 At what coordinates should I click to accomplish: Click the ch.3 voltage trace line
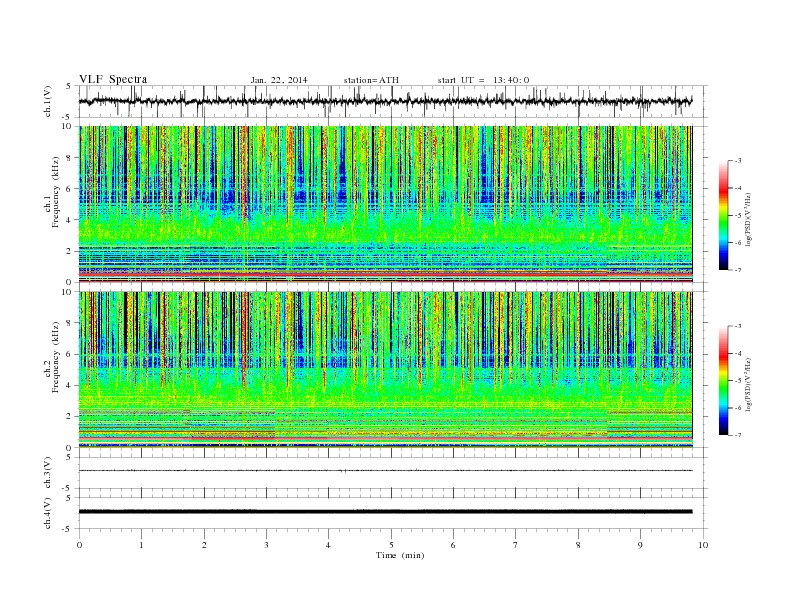[385, 471]
